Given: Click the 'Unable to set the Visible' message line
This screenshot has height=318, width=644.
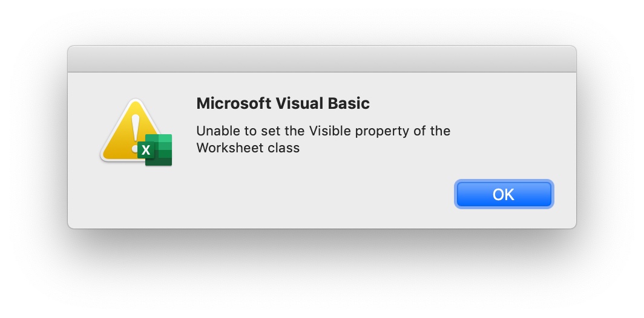Looking at the screenshot, I should (x=323, y=131).
